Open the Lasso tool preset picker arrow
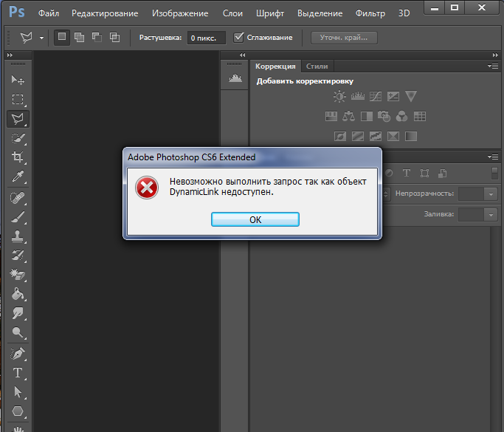This screenshot has height=432, width=504. tap(41, 37)
